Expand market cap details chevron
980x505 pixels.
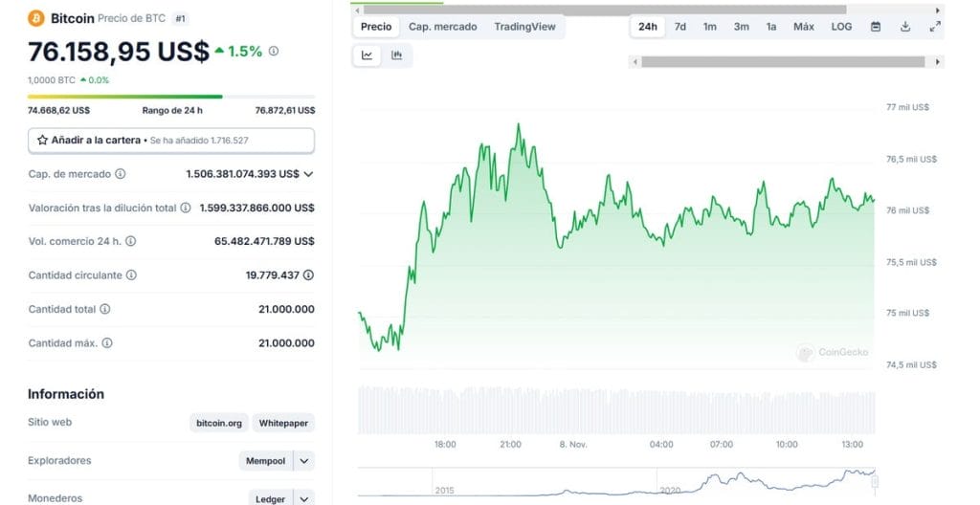308,174
